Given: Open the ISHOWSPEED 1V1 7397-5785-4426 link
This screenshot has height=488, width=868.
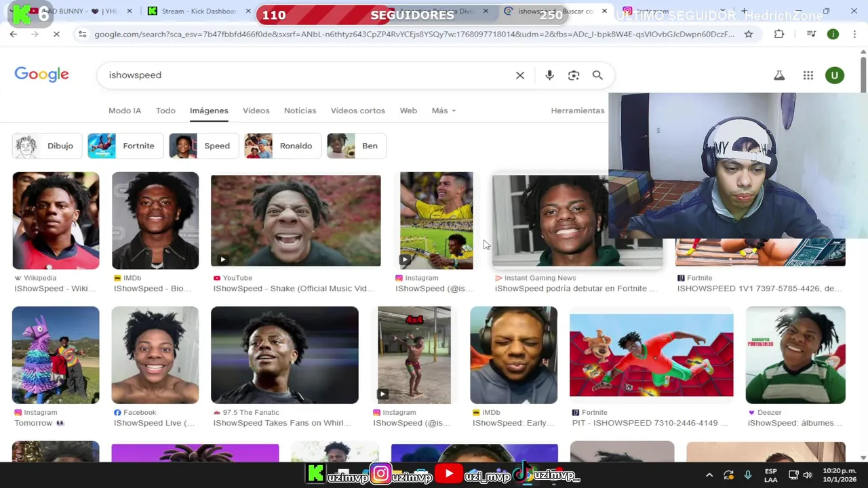Looking at the screenshot, I should pos(759,289).
